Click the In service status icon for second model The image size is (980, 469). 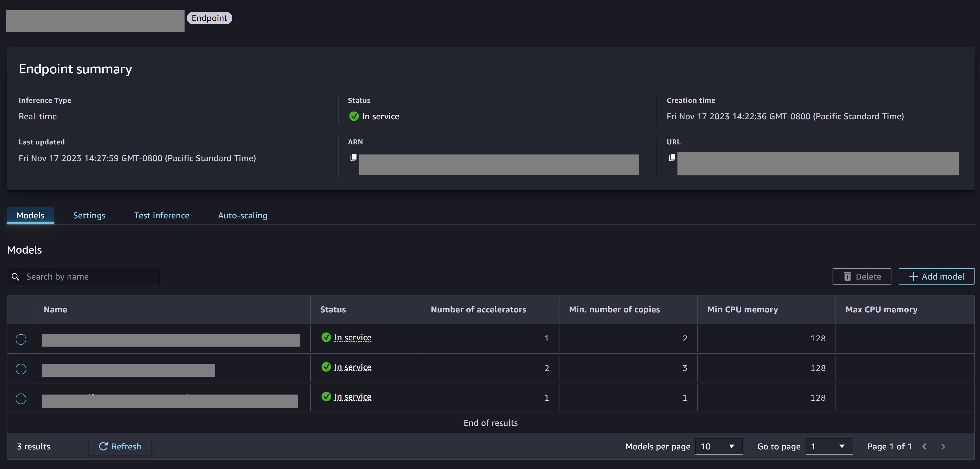click(x=326, y=366)
